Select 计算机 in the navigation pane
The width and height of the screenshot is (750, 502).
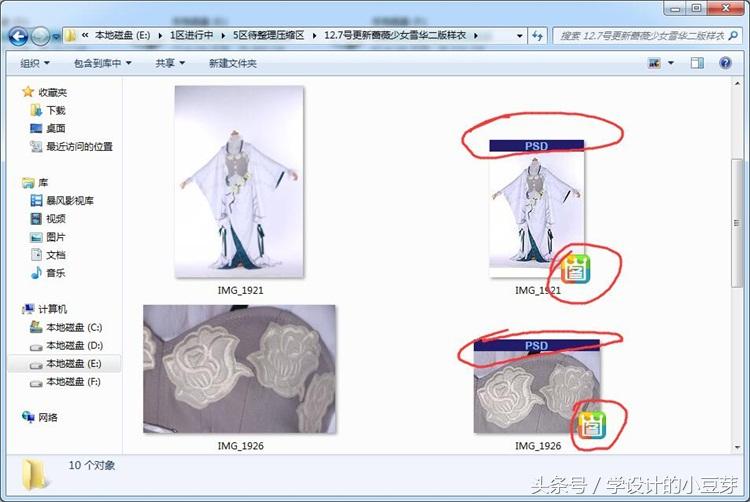point(53,309)
